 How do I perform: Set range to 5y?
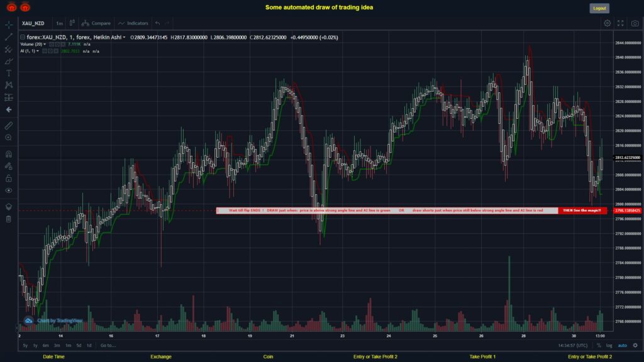25,346
